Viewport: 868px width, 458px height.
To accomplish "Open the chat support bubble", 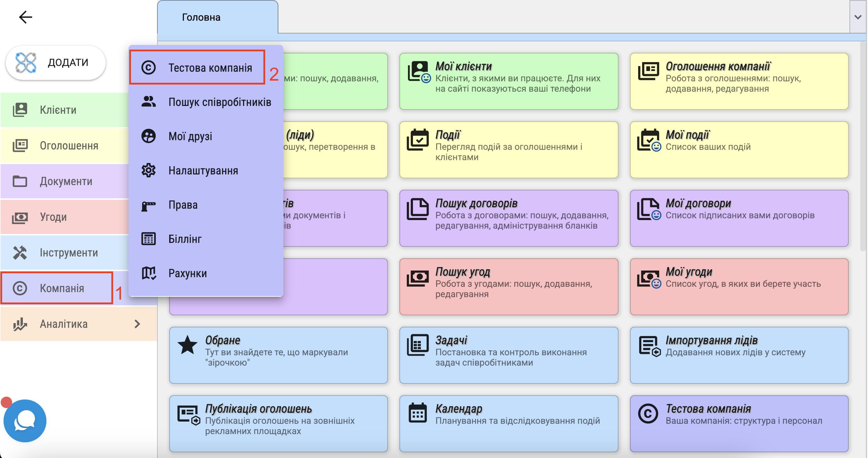I will coord(25,421).
